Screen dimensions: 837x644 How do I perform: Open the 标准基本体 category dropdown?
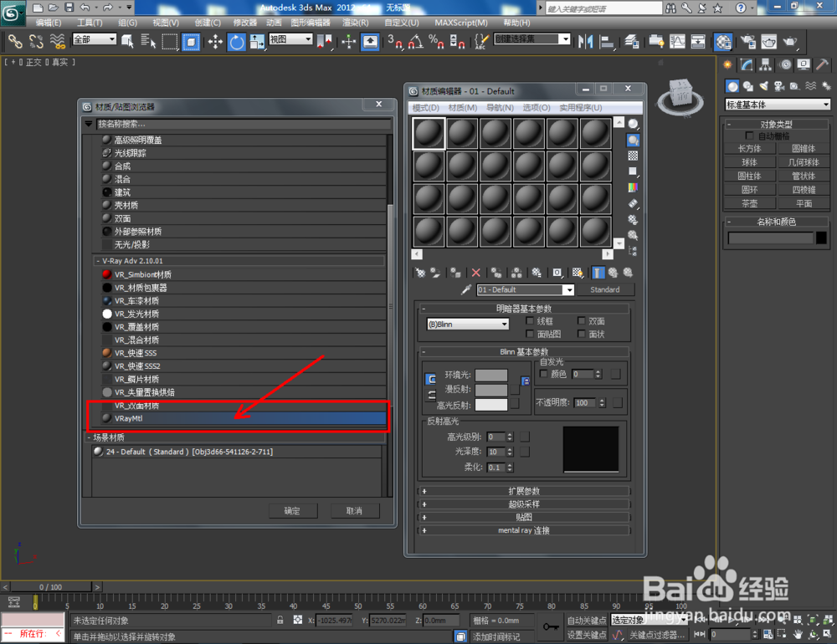(778, 105)
